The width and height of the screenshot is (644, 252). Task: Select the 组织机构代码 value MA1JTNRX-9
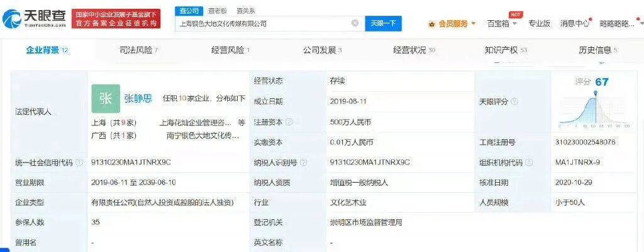click(577, 163)
